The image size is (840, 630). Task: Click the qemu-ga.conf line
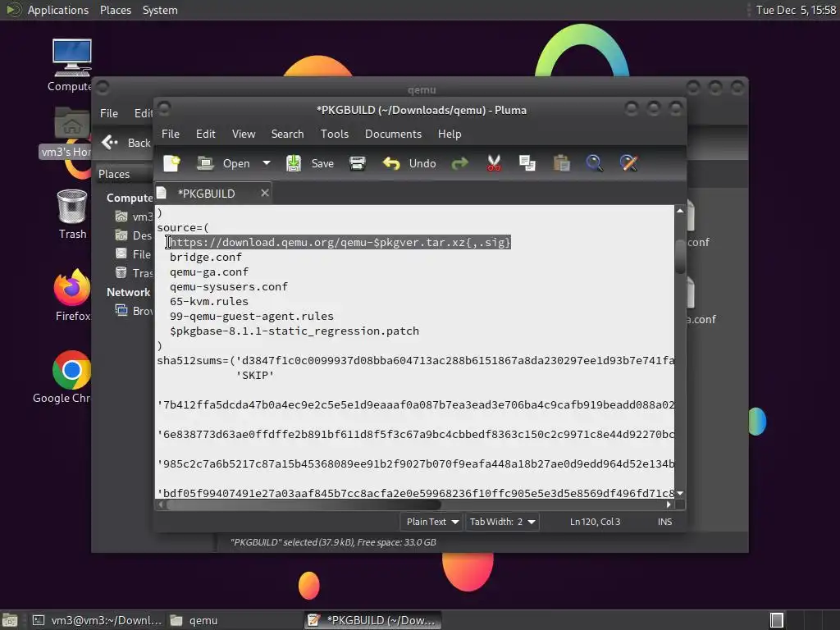click(209, 272)
